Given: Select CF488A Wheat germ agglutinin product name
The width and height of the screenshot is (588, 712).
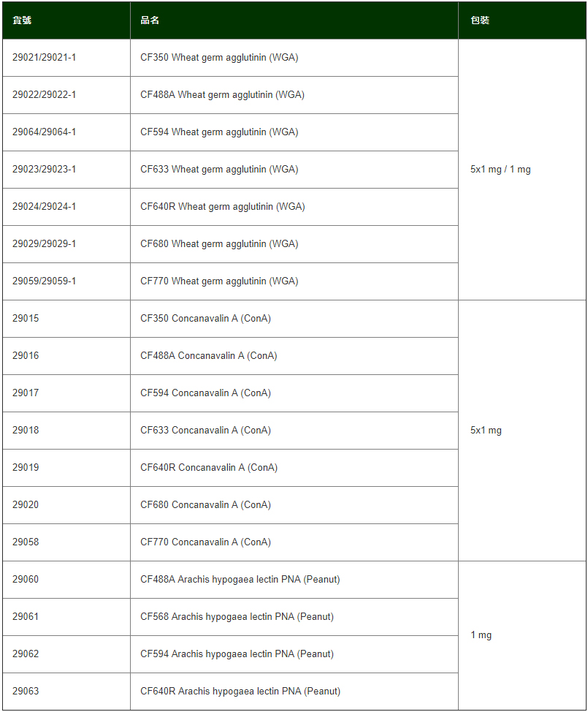Looking at the screenshot, I should point(222,95).
